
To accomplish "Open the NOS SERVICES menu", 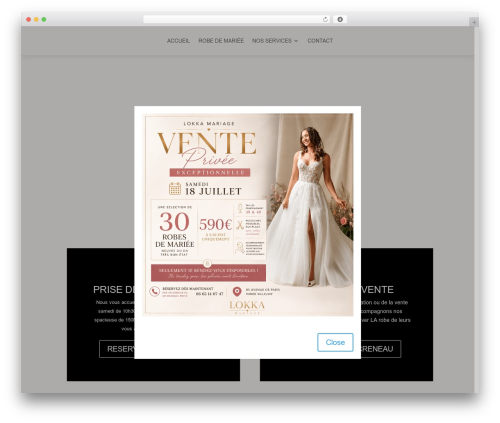I will pyautogui.click(x=272, y=41).
